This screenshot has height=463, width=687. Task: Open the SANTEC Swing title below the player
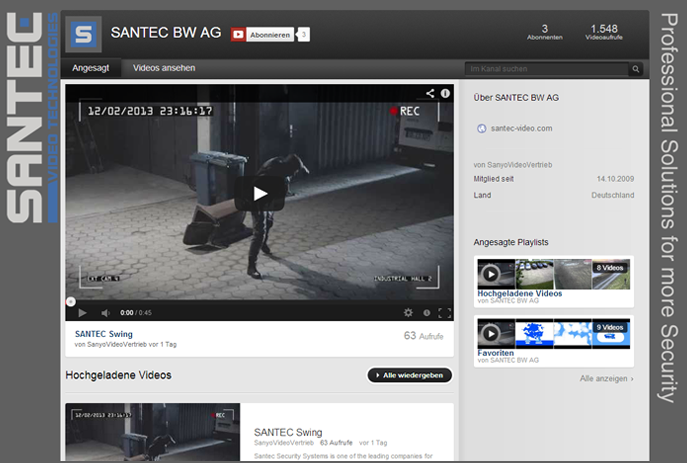[104, 334]
